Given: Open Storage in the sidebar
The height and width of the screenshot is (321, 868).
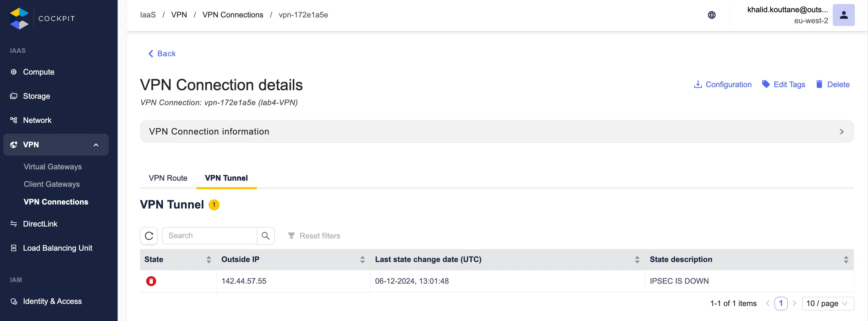Looking at the screenshot, I should point(36,96).
